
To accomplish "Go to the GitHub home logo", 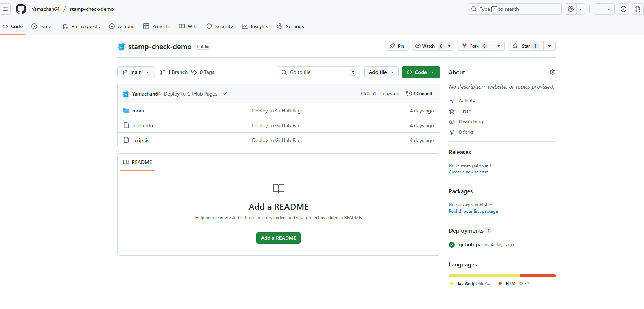I will click(x=21, y=9).
